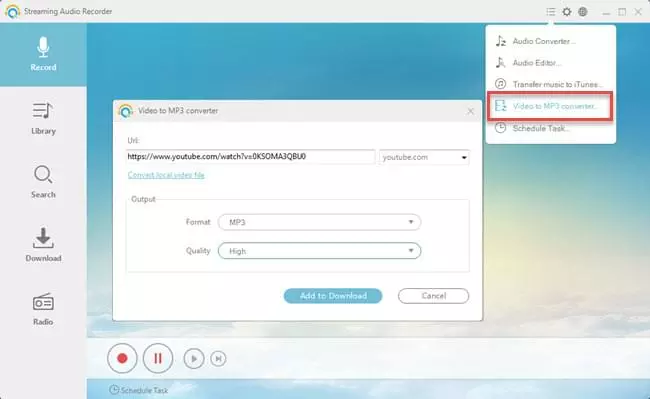The image size is (650, 399).
Task: Maximize the Streaming Audio Recorder window
Action: (x=622, y=12)
